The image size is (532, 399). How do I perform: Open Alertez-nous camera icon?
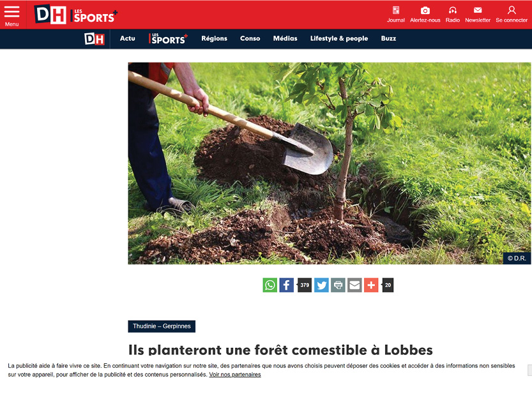425,10
